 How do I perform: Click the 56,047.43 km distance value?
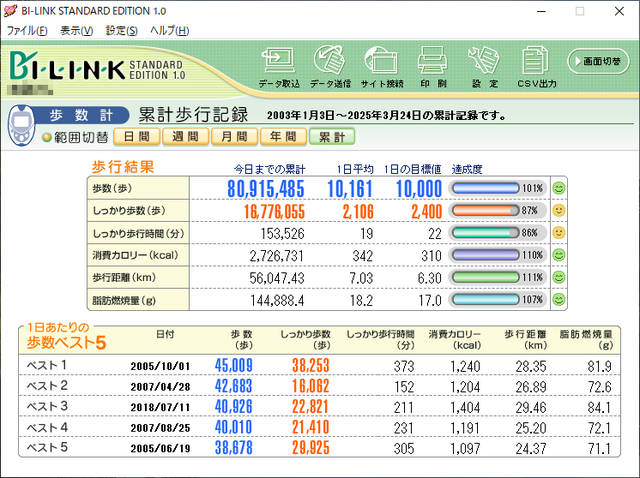[x=277, y=278]
